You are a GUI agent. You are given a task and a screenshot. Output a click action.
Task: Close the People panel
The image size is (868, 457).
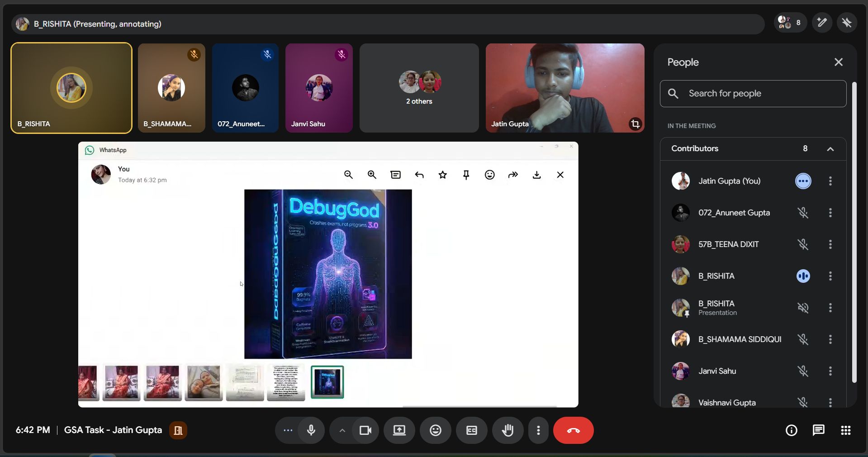pyautogui.click(x=839, y=62)
